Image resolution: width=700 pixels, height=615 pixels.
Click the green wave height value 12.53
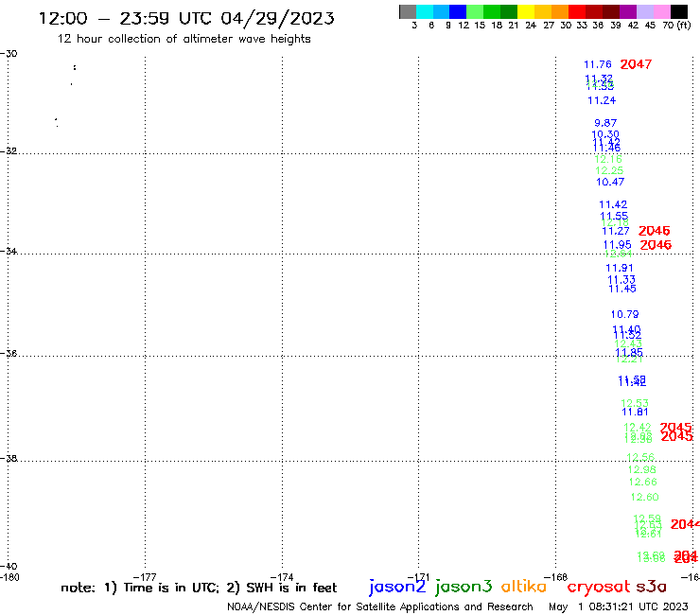point(635,403)
